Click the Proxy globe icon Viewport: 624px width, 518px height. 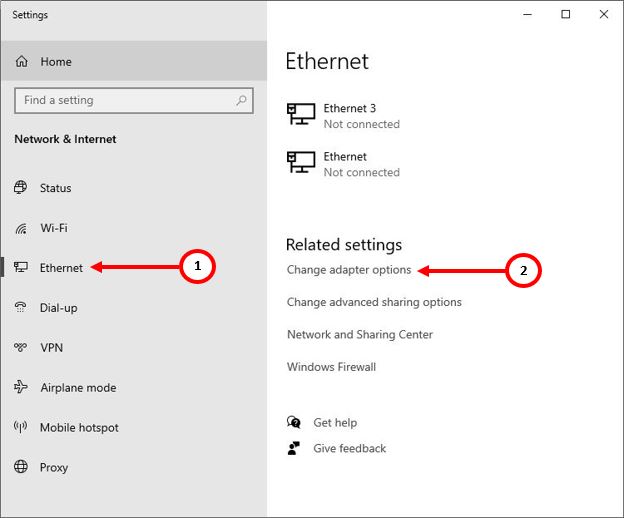coord(21,467)
